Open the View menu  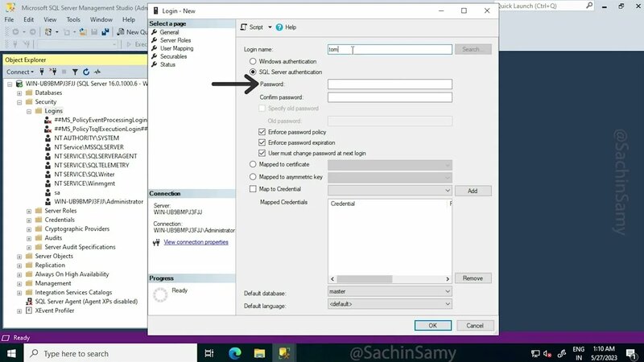coord(50,19)
